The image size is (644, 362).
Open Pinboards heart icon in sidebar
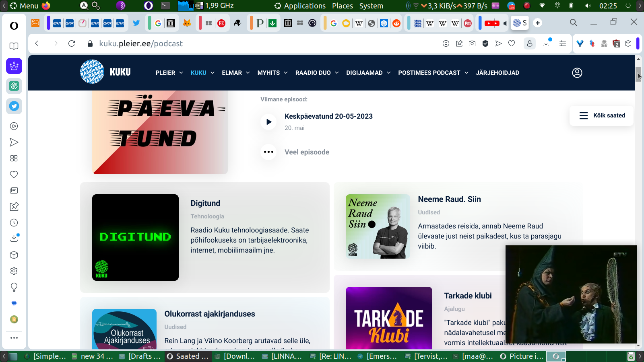coord(14,175)
